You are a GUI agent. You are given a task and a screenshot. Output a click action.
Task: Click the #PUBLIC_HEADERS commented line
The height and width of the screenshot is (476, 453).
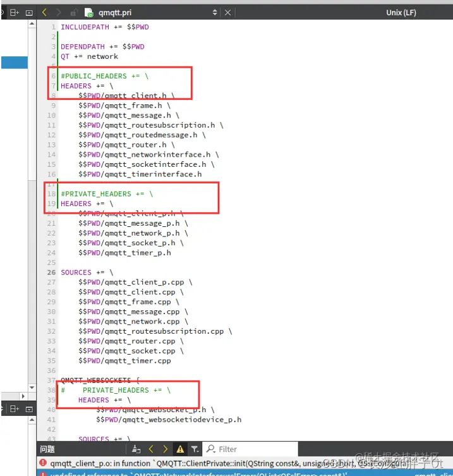[105, 76]
